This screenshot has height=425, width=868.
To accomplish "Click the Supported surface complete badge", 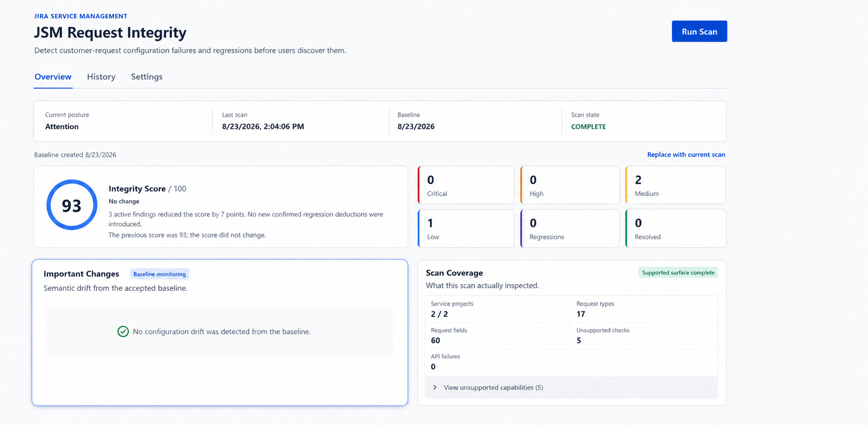I will point(678,273).
